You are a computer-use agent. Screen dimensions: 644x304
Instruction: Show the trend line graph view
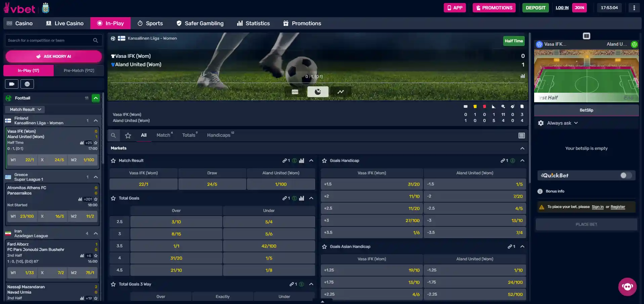point(341,92)
